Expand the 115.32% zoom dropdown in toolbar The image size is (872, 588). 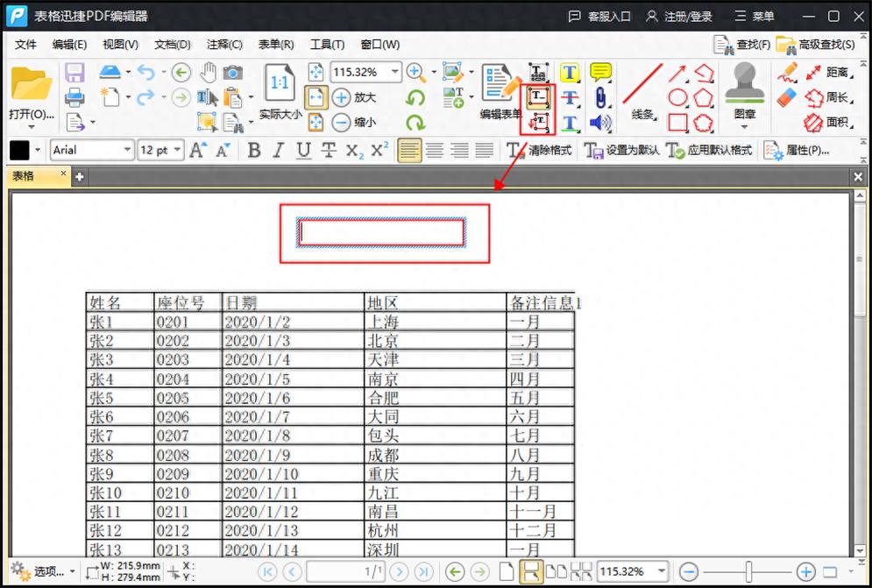[x=394, y=73]
